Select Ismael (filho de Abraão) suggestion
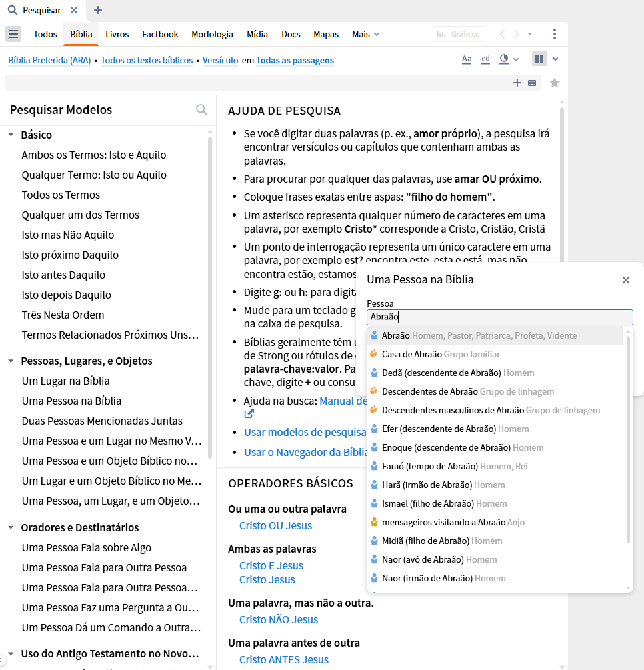The height and width of the screenshot is (670, 644). (x=495, y=504)
